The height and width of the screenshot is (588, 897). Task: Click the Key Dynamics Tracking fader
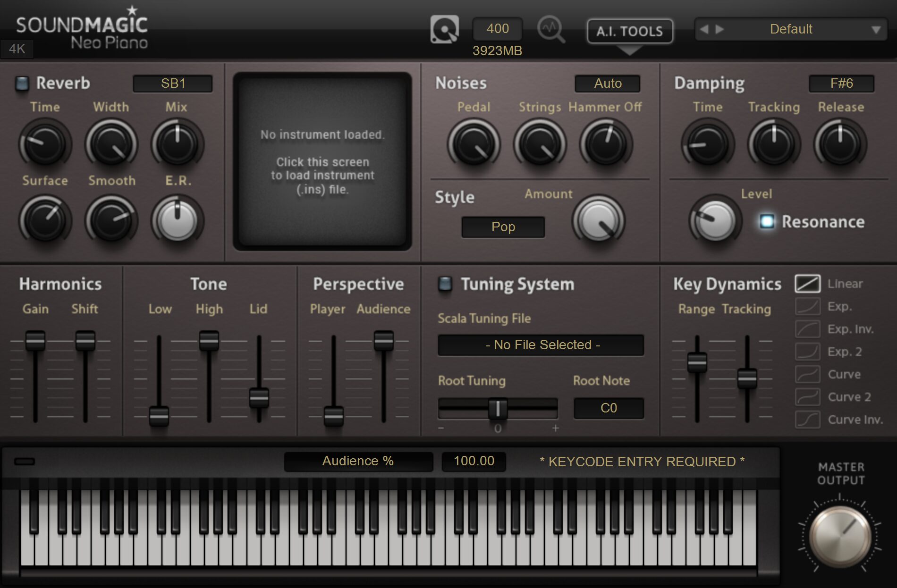point(747,378)
